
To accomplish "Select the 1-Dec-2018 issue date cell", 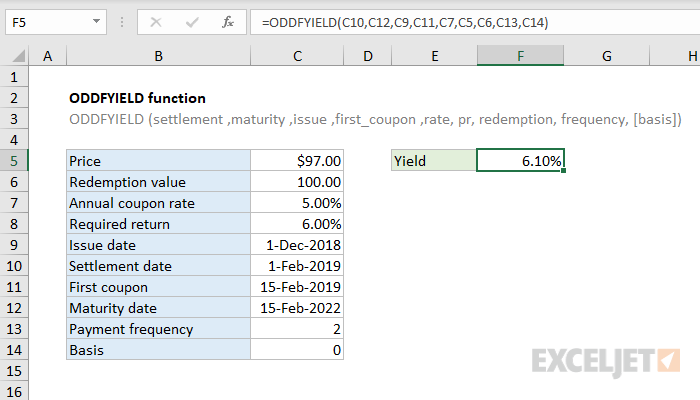I will pyautogui.click(x=297, y=245).
